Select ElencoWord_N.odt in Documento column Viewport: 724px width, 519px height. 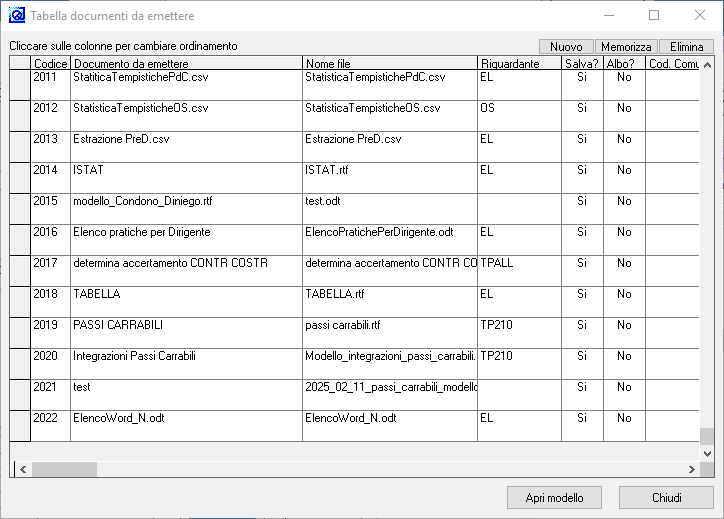click(x=187, y=426)
